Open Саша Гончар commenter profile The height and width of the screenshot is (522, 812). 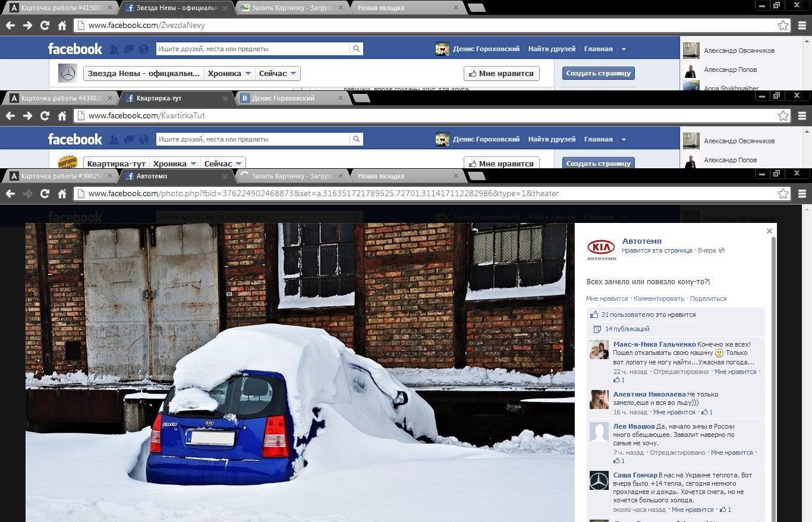[x=635, y=475]
